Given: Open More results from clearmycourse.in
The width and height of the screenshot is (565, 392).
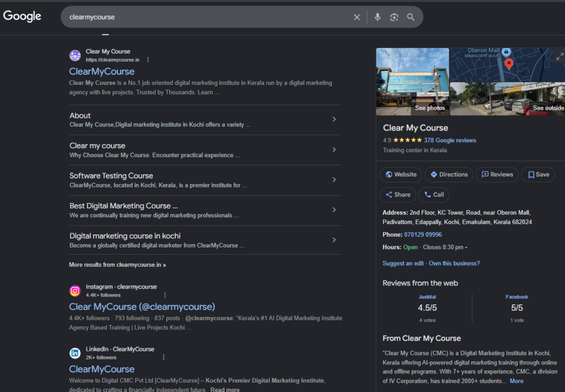Looking at the screenshot, I should [118, 265].
